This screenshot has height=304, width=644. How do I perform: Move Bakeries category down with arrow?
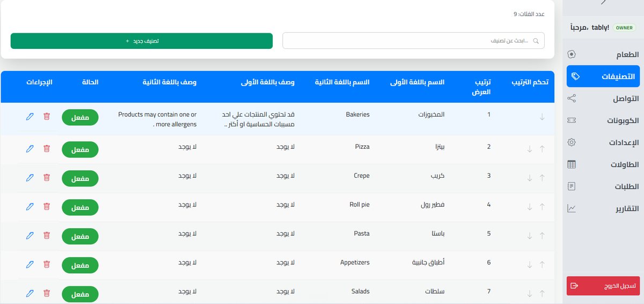pyautogui.click(x=542, y=117)
